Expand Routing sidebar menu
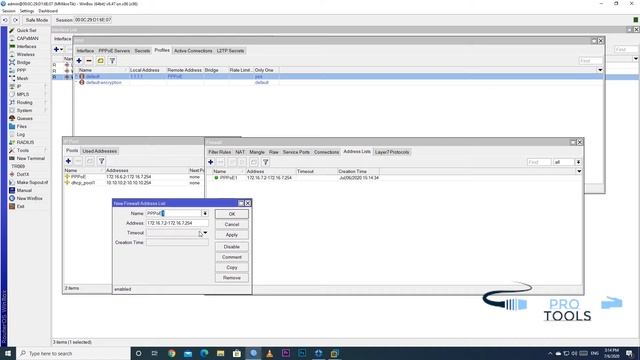The height and width of the screenshot is (360, 640). [24, 102]
